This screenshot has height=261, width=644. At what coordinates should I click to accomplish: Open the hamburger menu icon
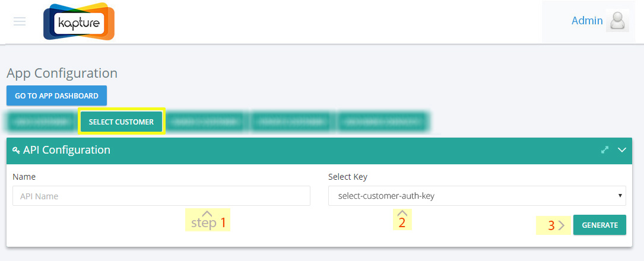pyautogui.click(x=20, y=21)
